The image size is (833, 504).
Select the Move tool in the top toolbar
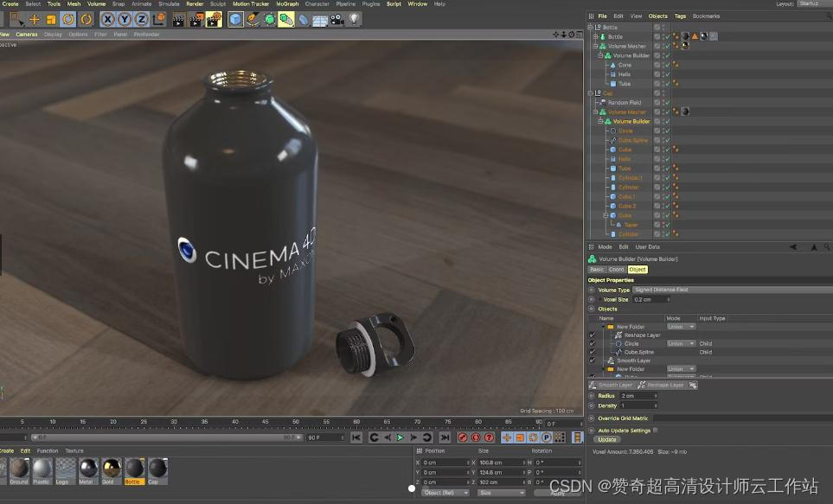(34, 20)
